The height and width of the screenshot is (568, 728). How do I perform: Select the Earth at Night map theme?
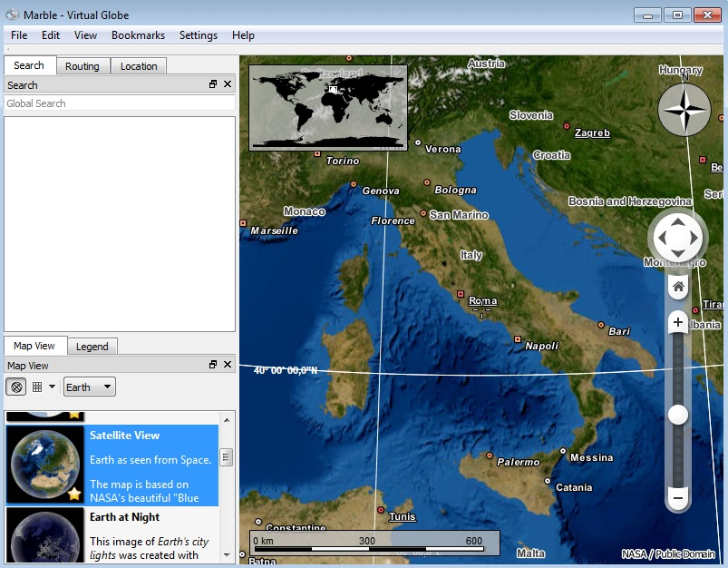[123, 517]
